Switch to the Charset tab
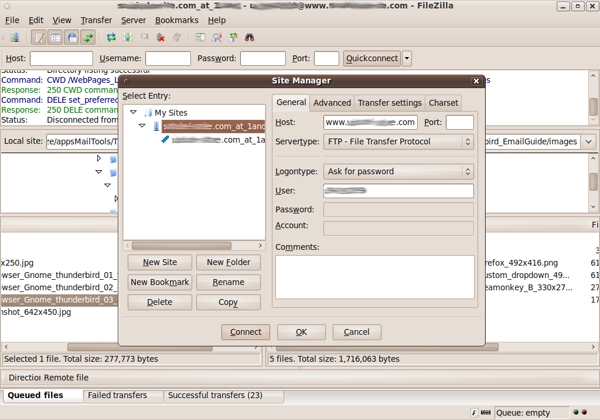This screenshot has height=420, width=600. (443, 103)
